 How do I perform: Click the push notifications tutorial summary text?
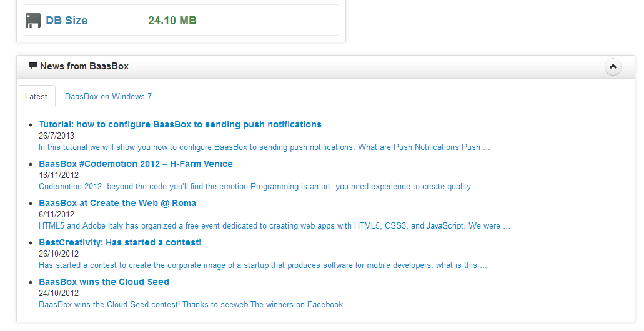coord(264,147)
